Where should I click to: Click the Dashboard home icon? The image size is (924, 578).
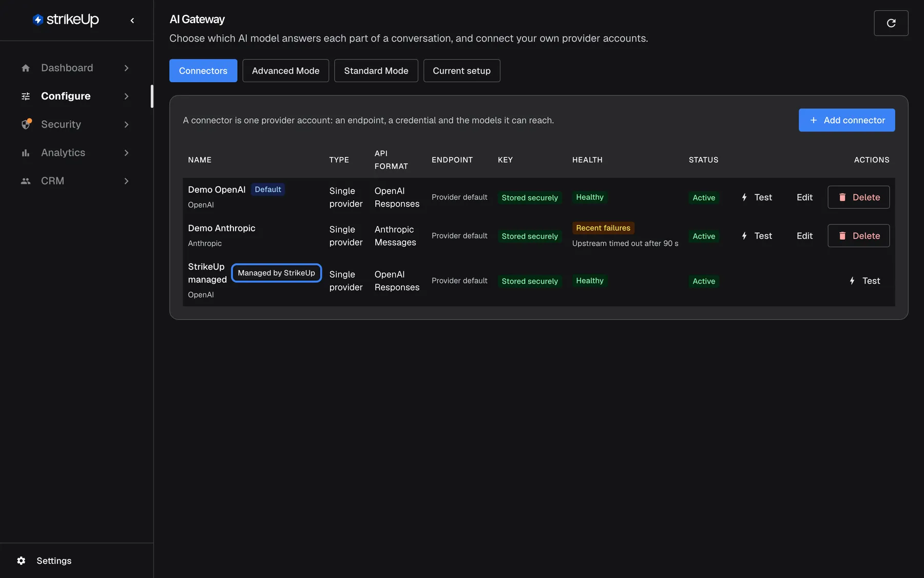click(26, 68)
